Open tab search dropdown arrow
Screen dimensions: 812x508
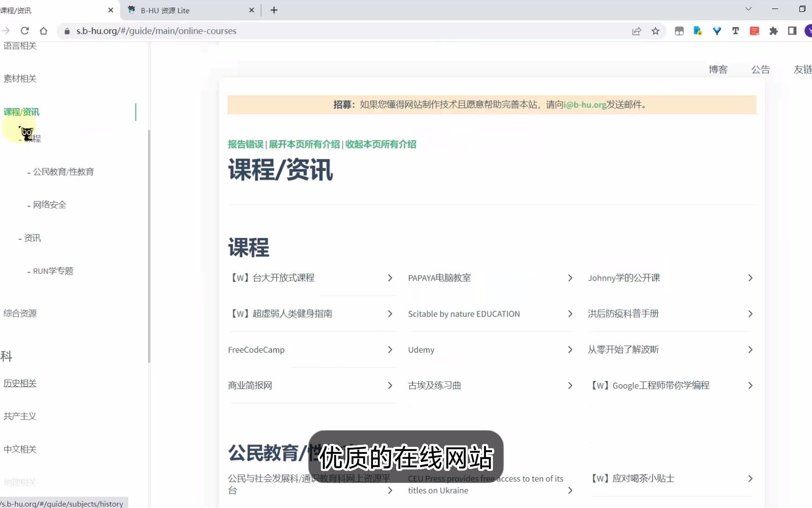click(749, 9)
